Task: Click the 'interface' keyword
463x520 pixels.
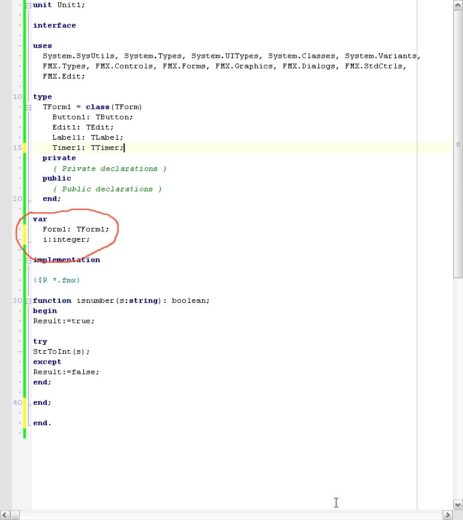Action: point(54,25)
